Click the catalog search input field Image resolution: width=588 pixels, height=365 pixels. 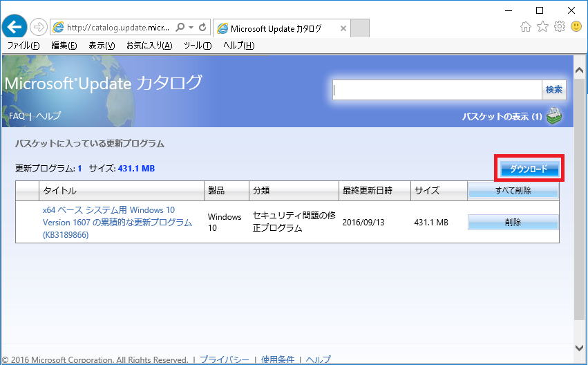(x=437, y=90)
